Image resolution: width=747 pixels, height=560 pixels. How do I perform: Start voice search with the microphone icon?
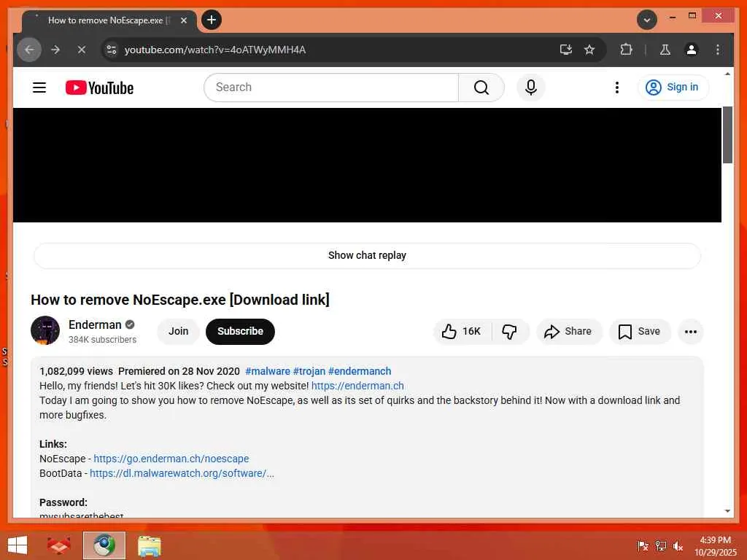531,87
